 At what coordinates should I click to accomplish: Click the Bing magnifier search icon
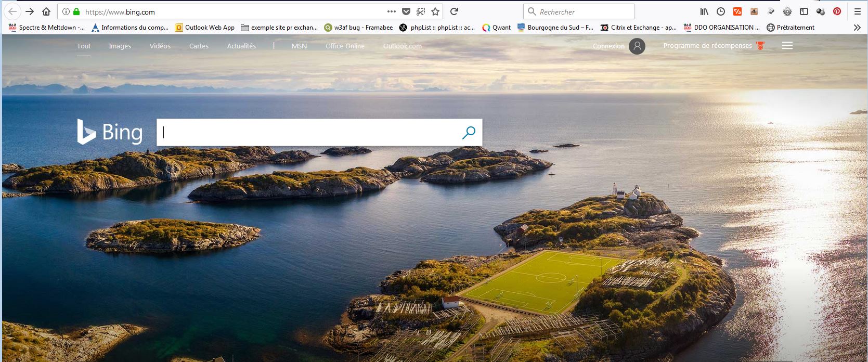(469, 133)
